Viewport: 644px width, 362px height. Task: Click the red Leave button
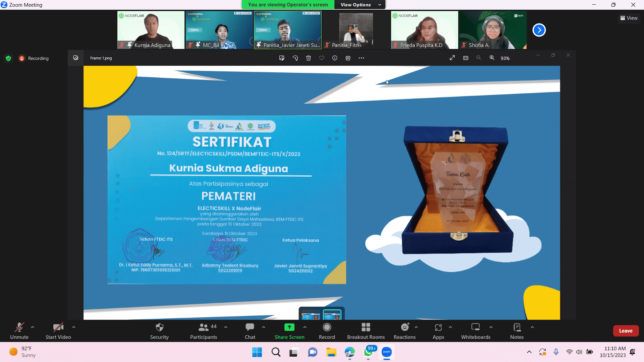click(626, 331)
